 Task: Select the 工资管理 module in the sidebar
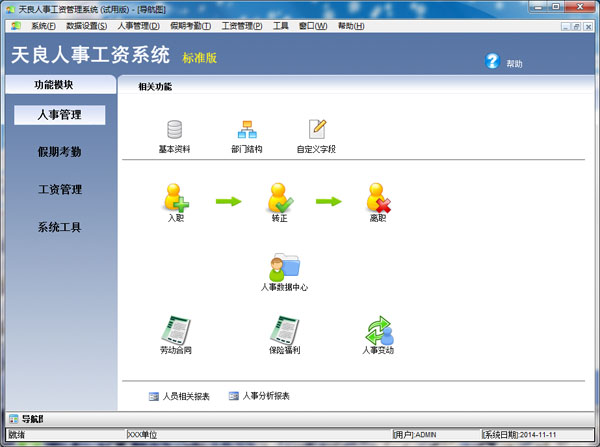point(60,189)
